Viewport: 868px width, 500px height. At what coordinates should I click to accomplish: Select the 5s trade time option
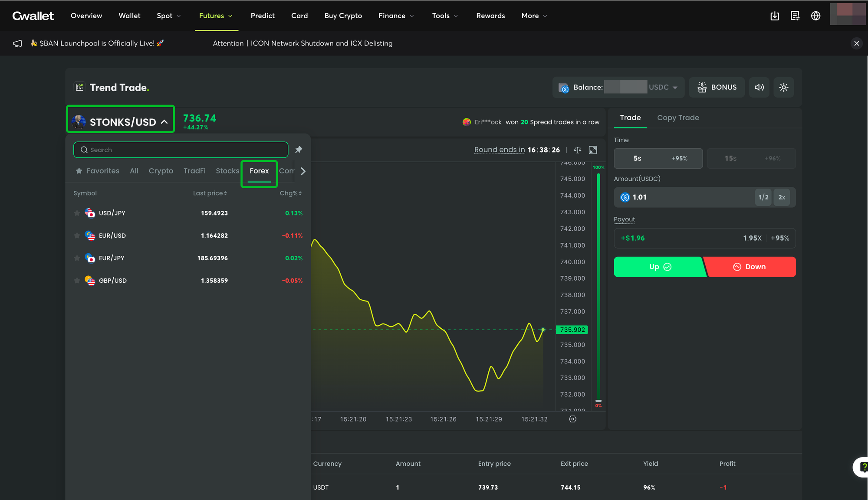pos(658,158)
